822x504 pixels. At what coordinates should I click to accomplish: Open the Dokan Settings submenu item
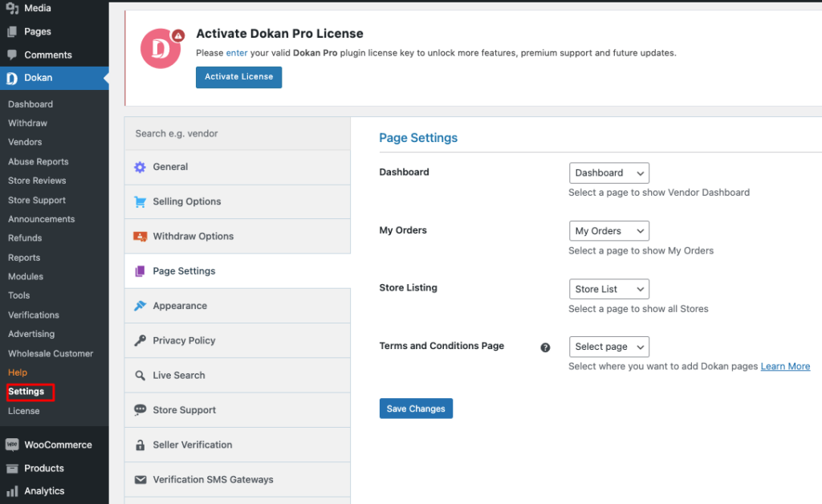click(x=26, y=392)
